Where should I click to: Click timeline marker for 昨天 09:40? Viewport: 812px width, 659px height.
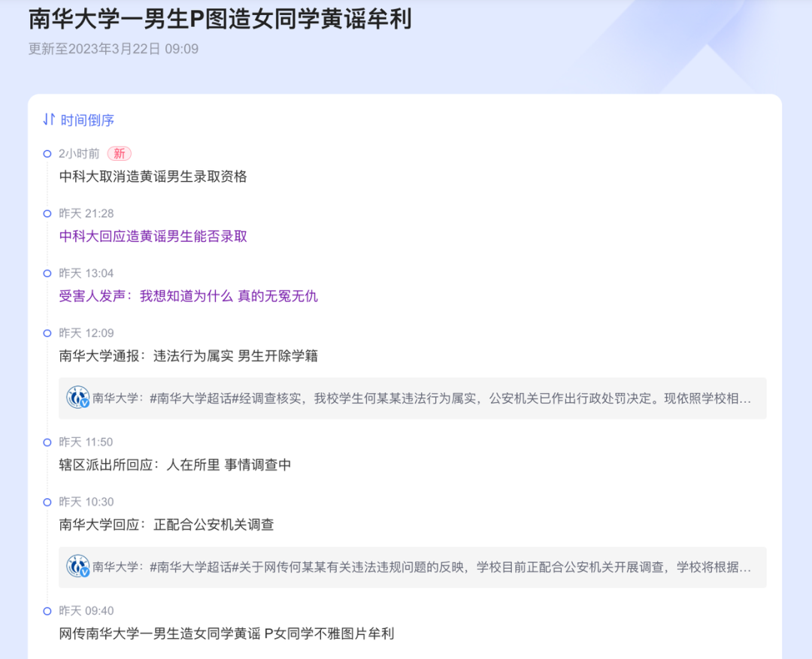click(47, 611)
